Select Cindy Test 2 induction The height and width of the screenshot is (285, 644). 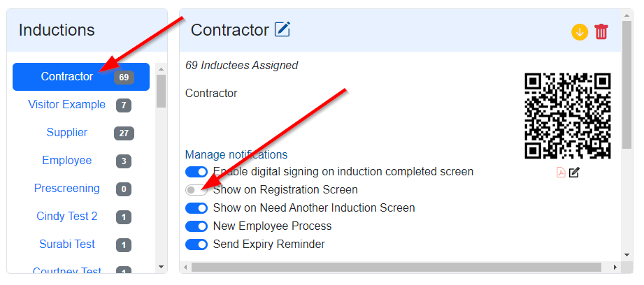point(67,217)
